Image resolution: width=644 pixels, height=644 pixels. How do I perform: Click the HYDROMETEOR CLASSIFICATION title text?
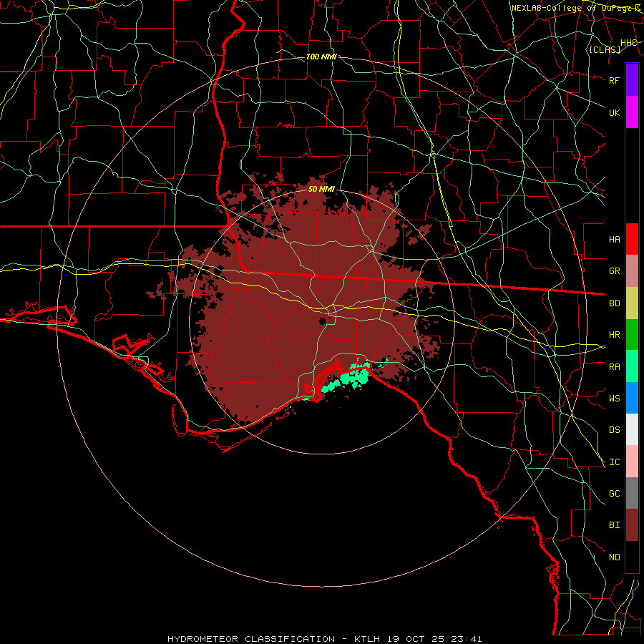(251, 639)
